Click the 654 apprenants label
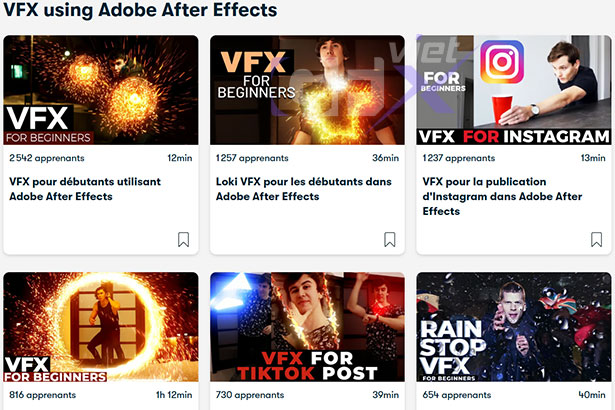Viewport: 615px width, 410px height. pyautogui.click(x=457, y=395)
